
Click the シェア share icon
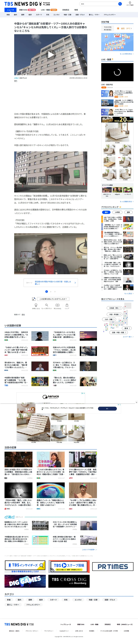point(67,305)
